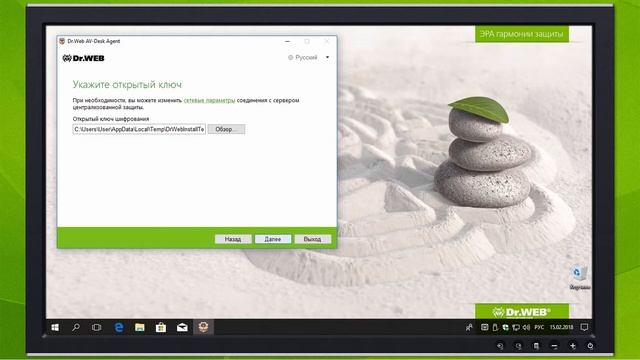Image resolution: width=640 pixels, height=360 pixels.
Task: Open the Recycle Bin desktop icon
Action: pos(579,278)
